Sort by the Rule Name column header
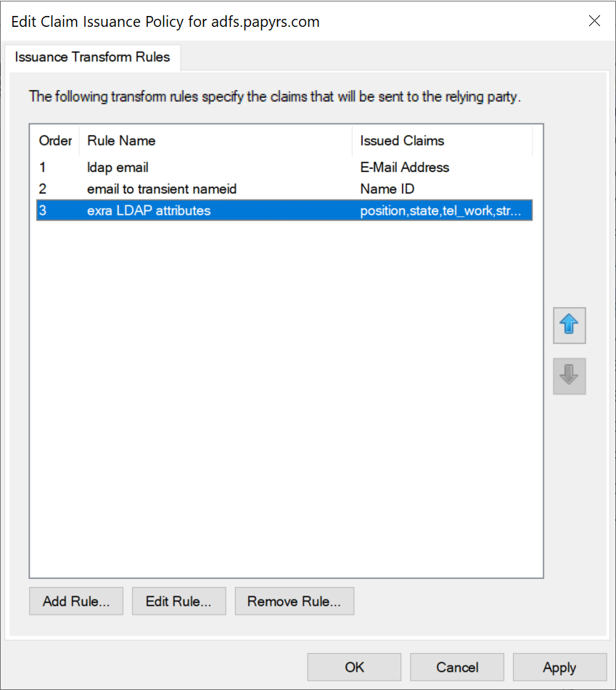Screen dimensions: 616x690 point(121,141)
